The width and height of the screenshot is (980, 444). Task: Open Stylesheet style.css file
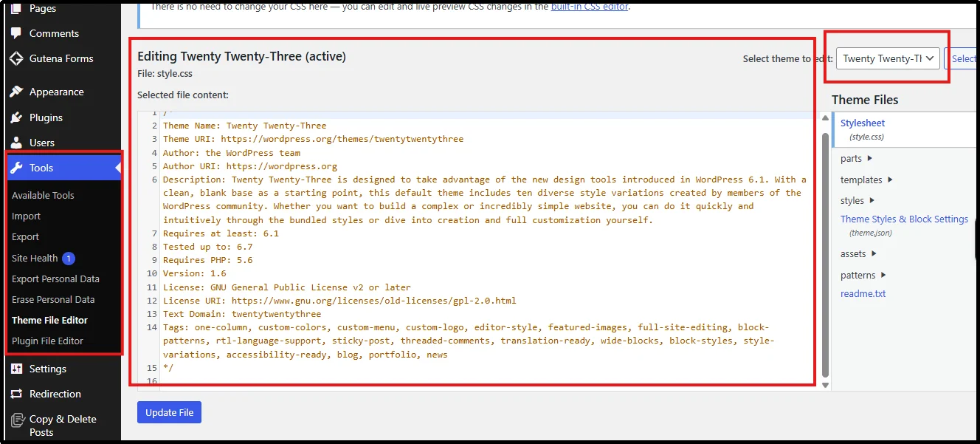(x=863, y=123)
